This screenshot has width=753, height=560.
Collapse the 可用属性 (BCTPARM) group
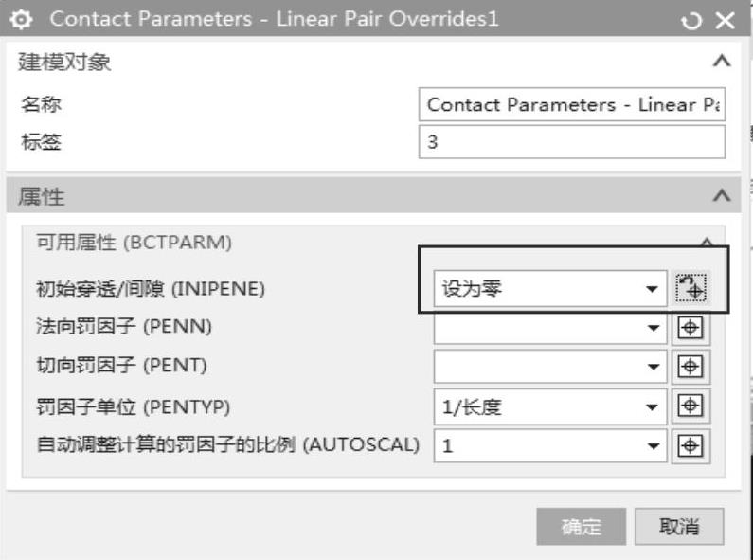pos(706,243)
